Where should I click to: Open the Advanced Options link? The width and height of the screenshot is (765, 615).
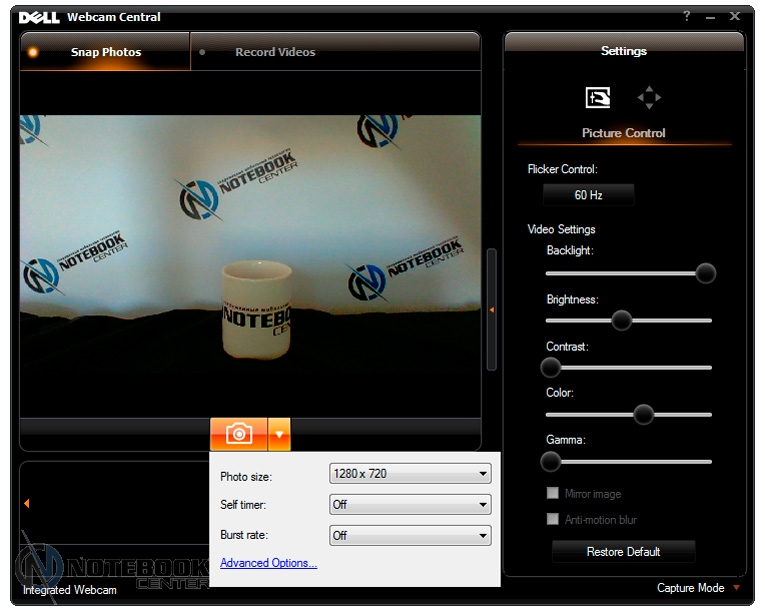point(268,563)
